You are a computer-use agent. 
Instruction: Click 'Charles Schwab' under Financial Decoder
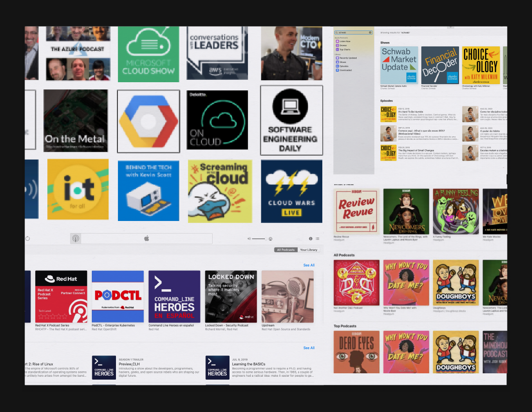428,88
